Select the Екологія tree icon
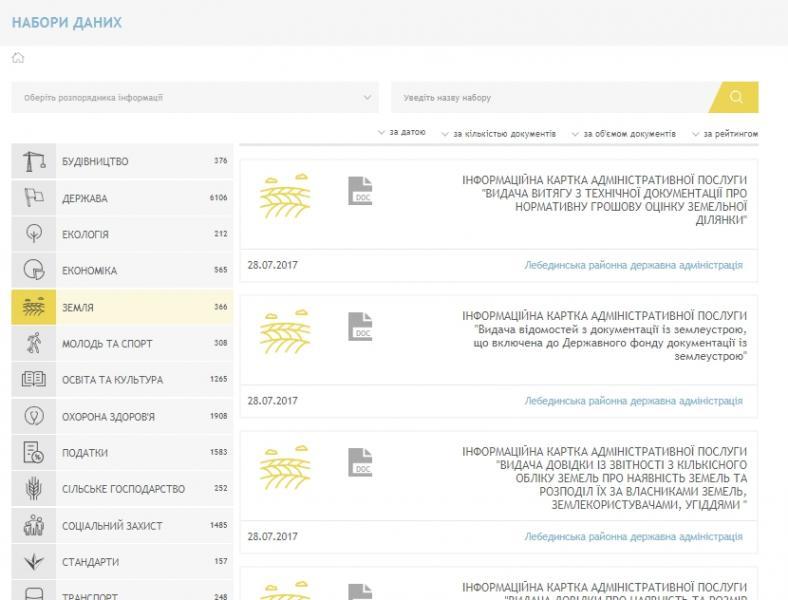 34,234
